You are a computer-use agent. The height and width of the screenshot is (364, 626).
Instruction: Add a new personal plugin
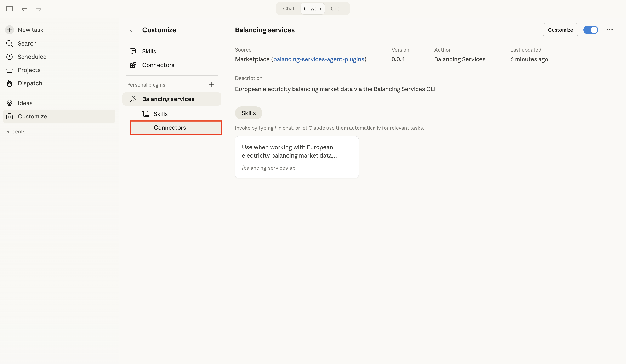point(211,84)
